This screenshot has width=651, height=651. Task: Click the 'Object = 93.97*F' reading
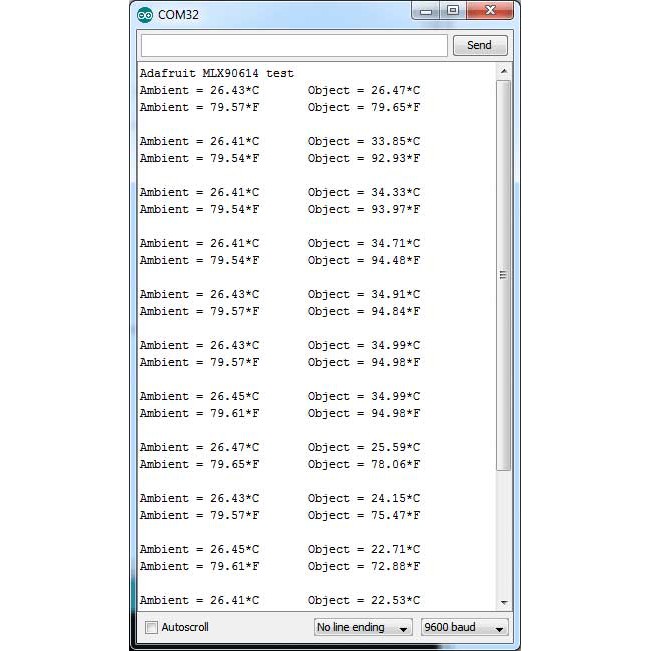[x=364, y=210]
